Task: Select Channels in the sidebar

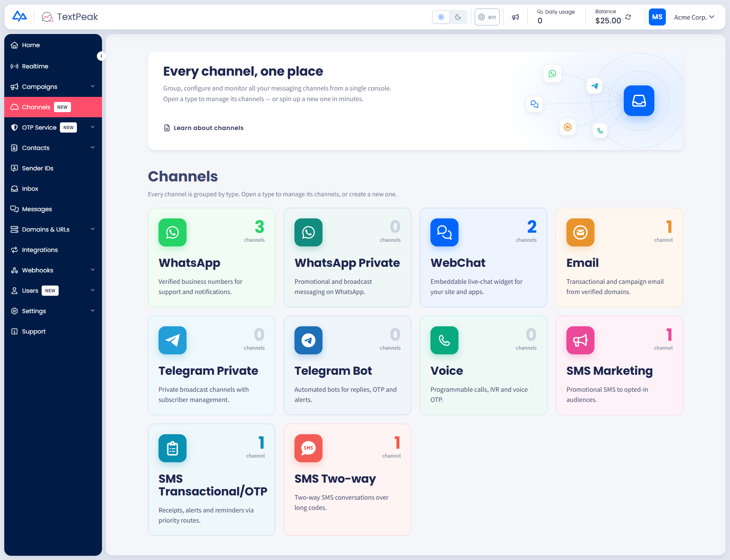Action: (x=53, y=107)
